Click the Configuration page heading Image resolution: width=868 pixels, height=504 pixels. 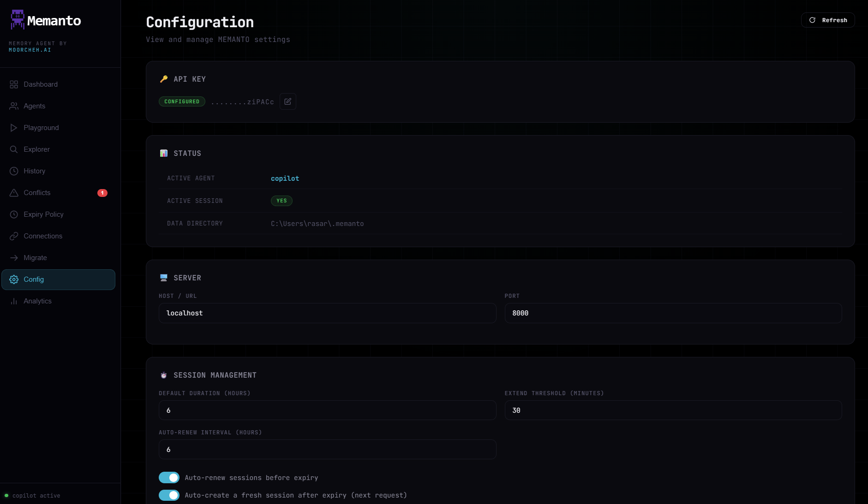pos(200,22)
